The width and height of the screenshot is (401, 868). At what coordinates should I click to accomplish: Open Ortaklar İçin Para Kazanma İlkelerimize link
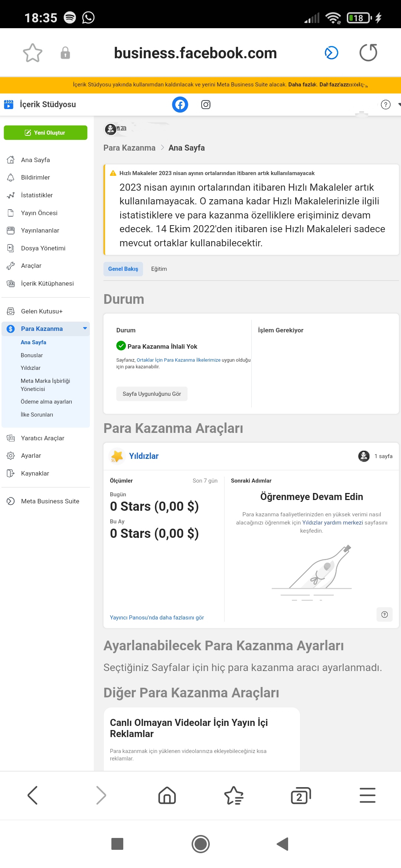pos(179,360)
